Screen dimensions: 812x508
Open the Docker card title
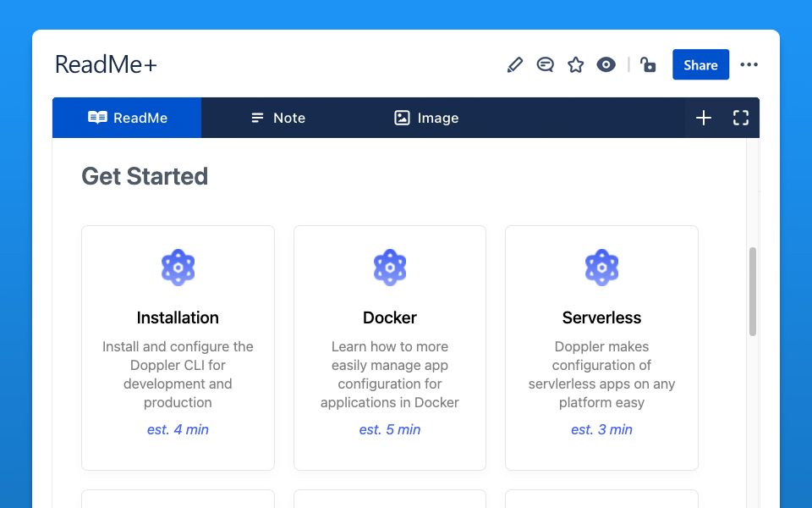390,317
